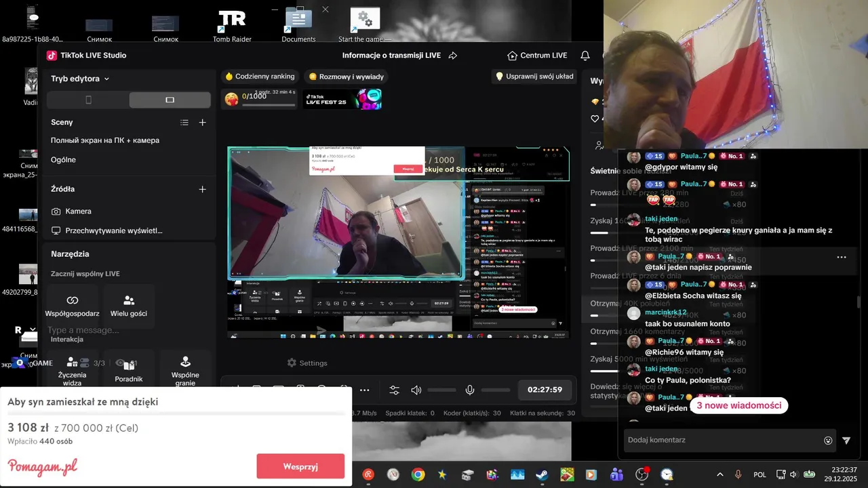Image resolution: width=868 pixels, height=488 pixels.
Task: Open the Wielu gości tool
Action: tap(129, 306)
